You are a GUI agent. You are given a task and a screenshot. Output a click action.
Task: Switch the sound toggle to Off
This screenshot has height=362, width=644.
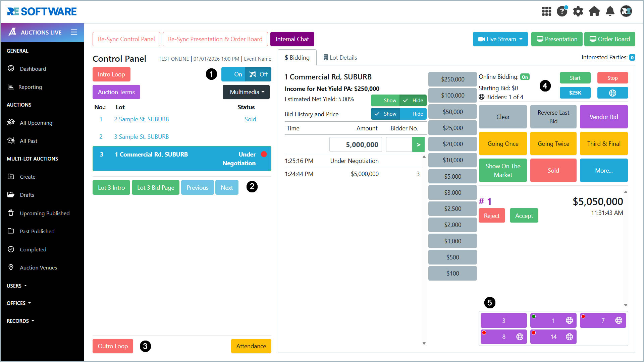click(259, 74)
